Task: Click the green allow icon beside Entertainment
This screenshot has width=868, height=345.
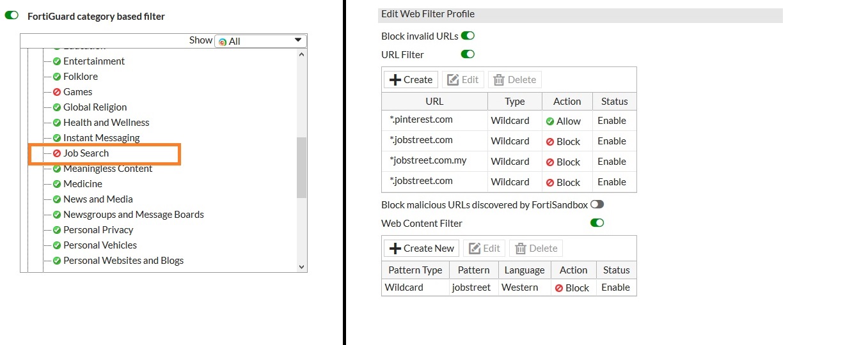Action: click(x=57, y=61)
